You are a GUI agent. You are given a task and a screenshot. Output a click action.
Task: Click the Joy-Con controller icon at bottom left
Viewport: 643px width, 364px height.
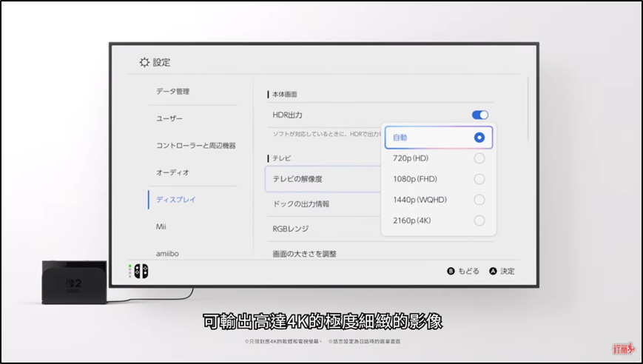pyautogui.click(x=141, y=271)
